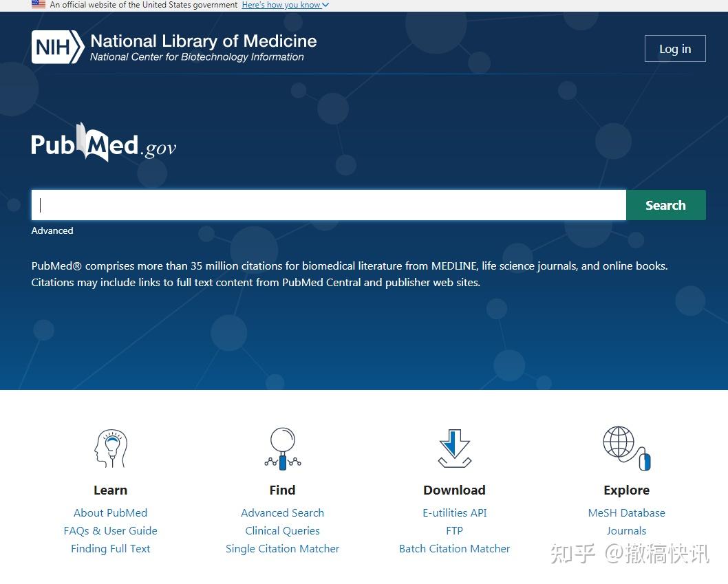Viewport: 728px width, 584px height.
Task: Expand "Here's how you know" disclosure
Action: [x=285, y=5]
